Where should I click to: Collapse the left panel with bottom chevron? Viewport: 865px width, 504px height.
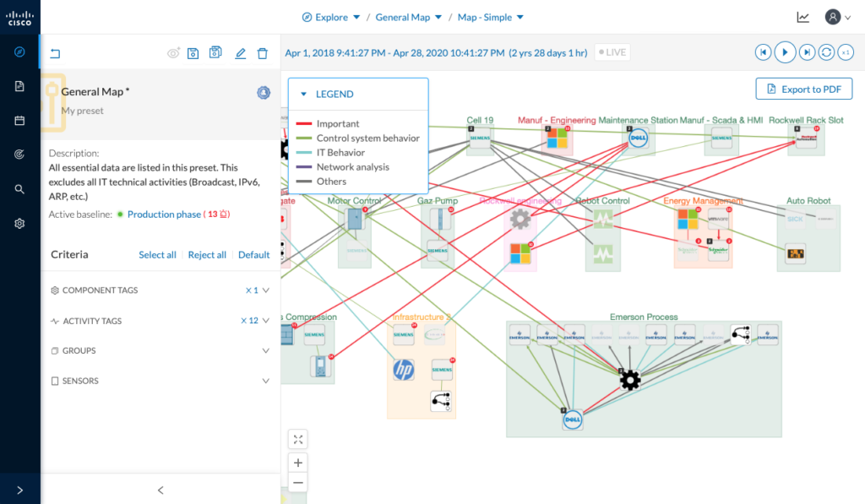[x=160, y=490]
